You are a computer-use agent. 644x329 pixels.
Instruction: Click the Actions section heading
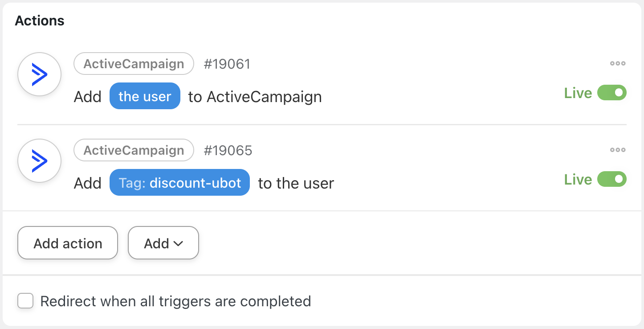(x=40, y=21)
